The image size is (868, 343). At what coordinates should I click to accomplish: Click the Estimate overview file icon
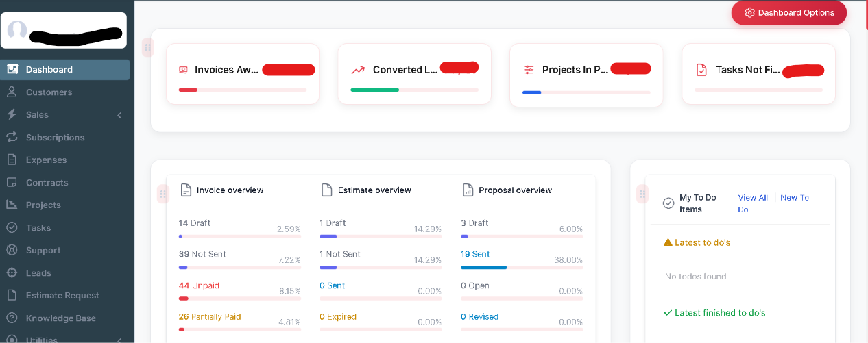tap(327, 190)
